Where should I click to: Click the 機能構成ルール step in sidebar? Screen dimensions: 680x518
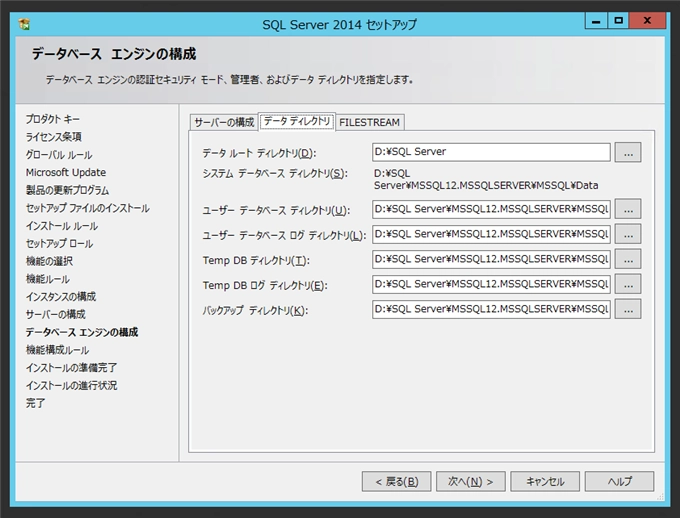[57, 350]
